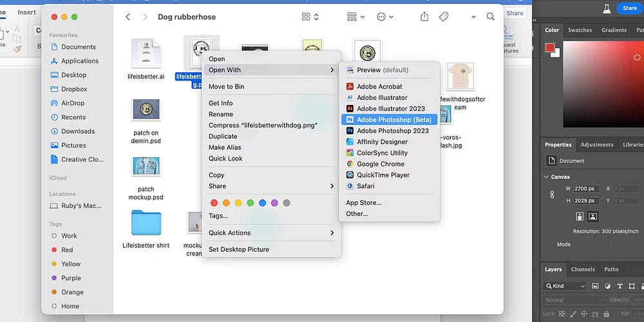Click the Finder search magnifier icon

491,17
